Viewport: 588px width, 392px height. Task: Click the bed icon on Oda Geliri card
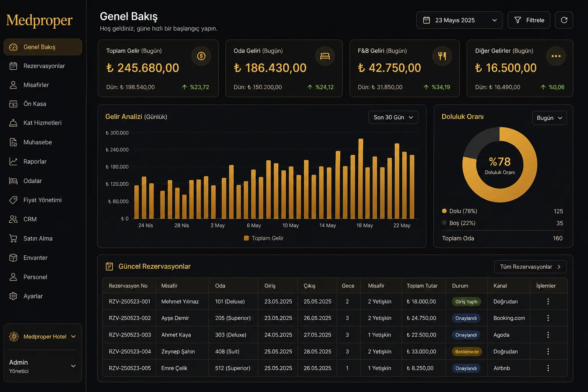pyautogui.click(x=325, y=56)
